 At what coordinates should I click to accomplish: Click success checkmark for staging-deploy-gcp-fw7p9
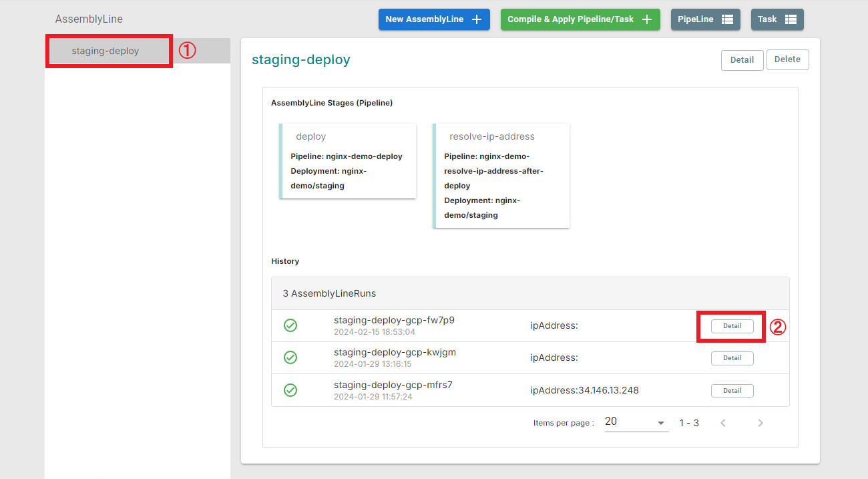[x=290, y=325]
